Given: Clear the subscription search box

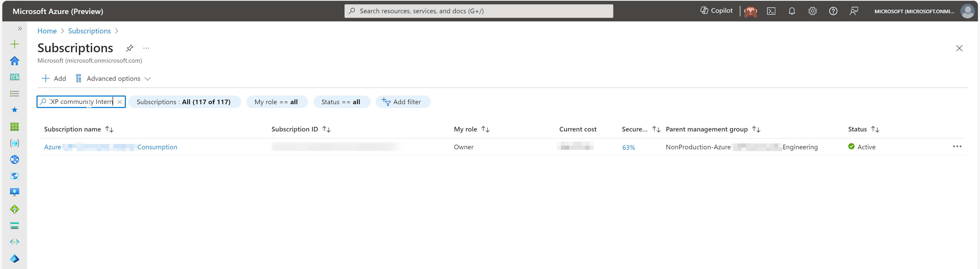Looking at the screenshot, I should coord(119,102).
